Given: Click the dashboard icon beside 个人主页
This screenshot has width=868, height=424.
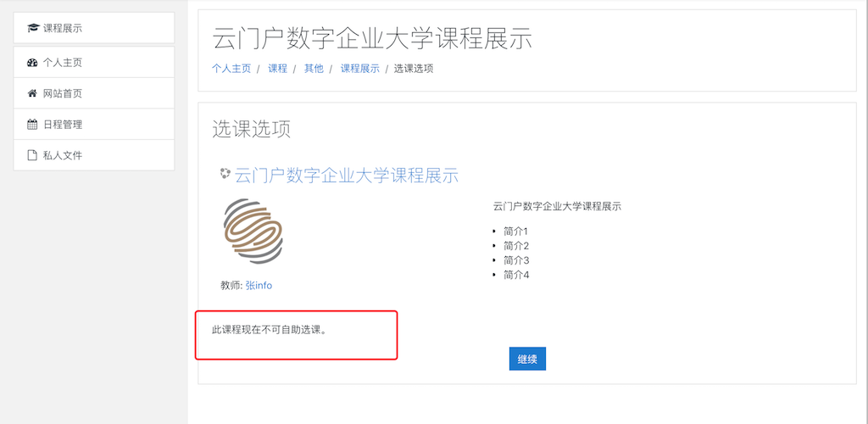Looking at the screenshot, I should (x=32, y=63).
